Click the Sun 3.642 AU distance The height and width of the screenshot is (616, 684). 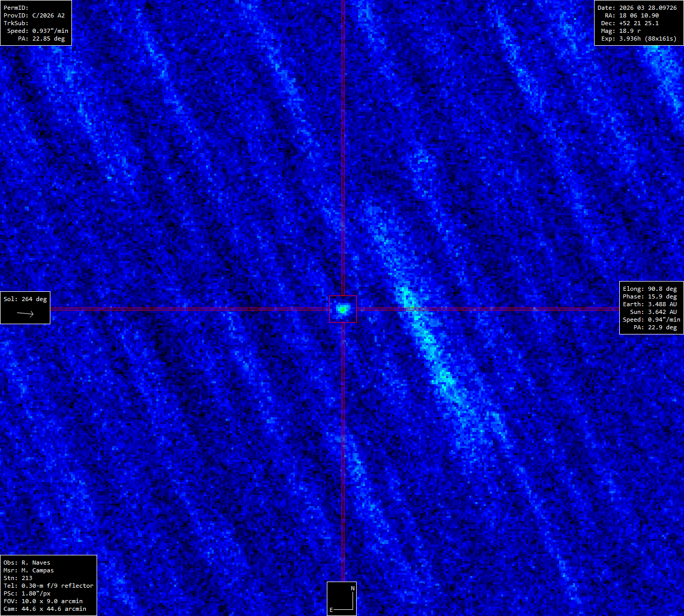point(653,312)
